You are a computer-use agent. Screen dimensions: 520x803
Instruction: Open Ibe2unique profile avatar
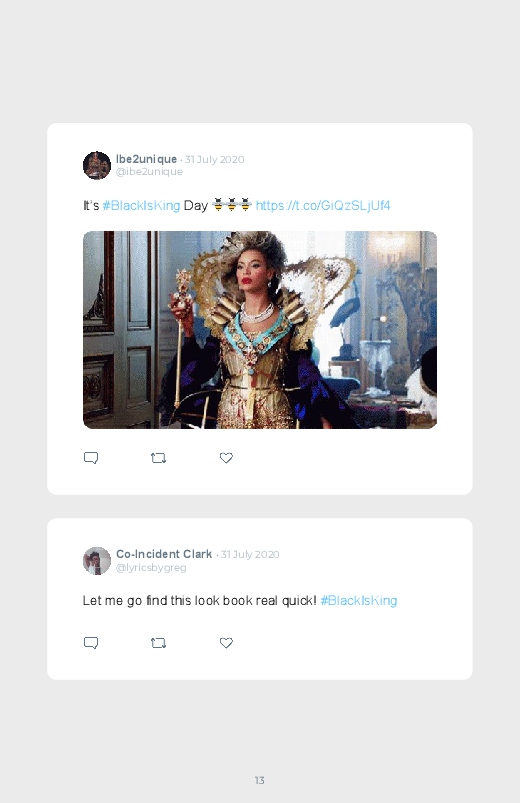(97, 165)
